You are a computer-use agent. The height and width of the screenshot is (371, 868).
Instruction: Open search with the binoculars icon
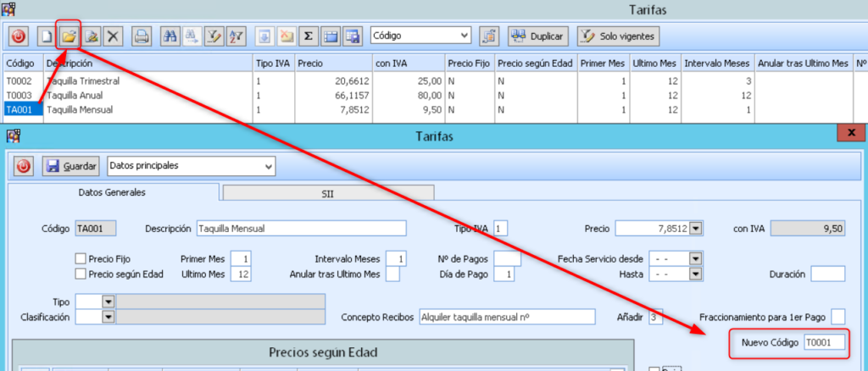pos(170,36)
